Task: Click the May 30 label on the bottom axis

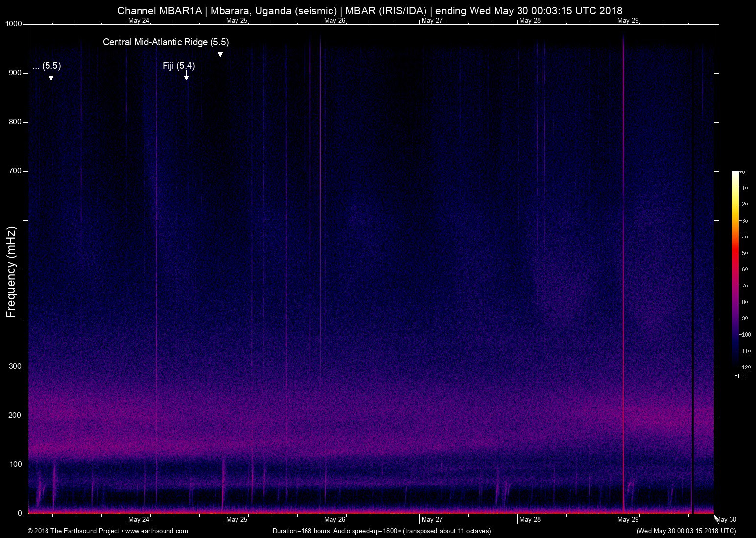Action: pos(726,520)
